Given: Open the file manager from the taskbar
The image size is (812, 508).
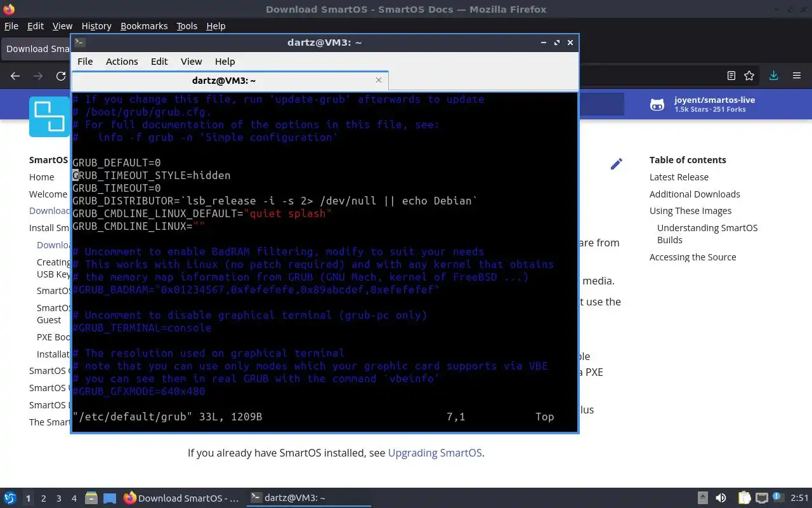Looking at the screenshot, I should coord(91,498).
